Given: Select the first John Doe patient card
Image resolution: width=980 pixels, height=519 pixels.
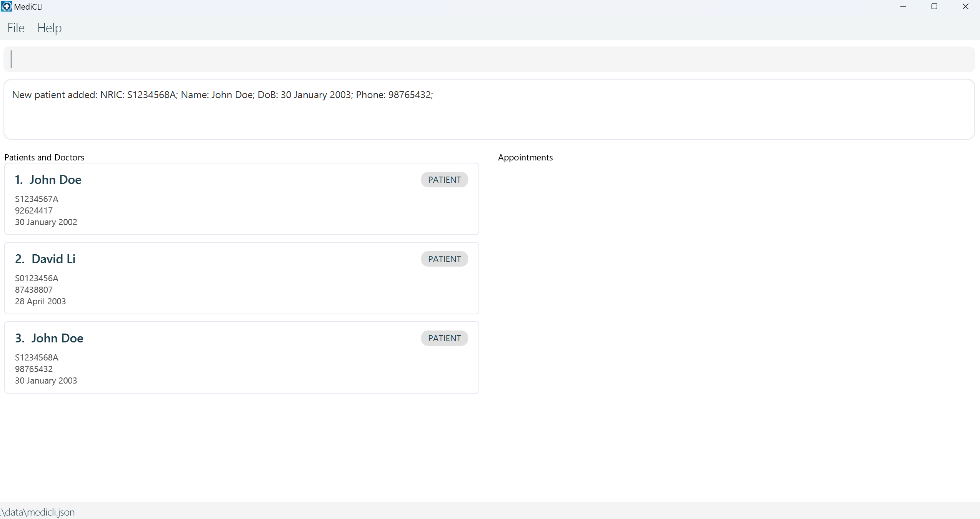Looking at the screenshot, I should click(242, 199).
